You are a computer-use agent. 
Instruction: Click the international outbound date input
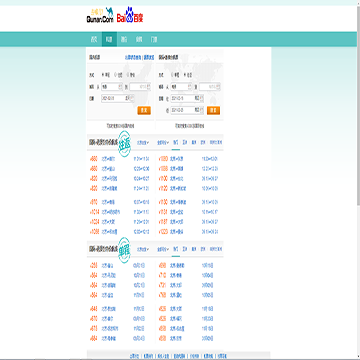pyautogui.click(x=187, y=98)
